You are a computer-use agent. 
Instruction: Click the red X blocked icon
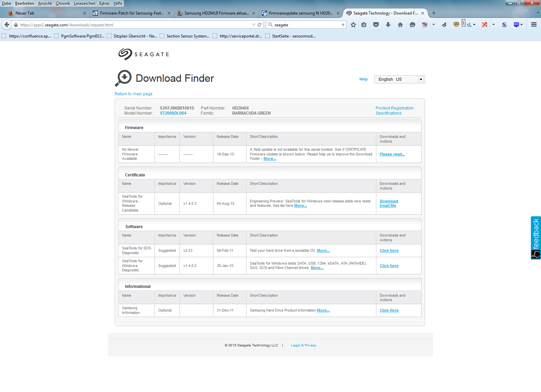(485, 25)
